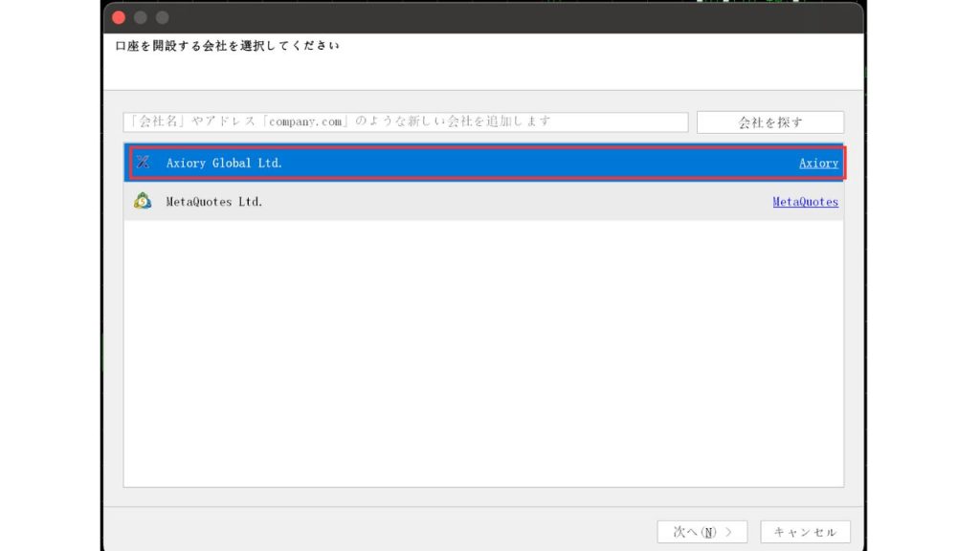The width and height of the screenshot is (980, 551).
Task: Dismiss the dialog with キャンセル
Action: pos(805,532)
